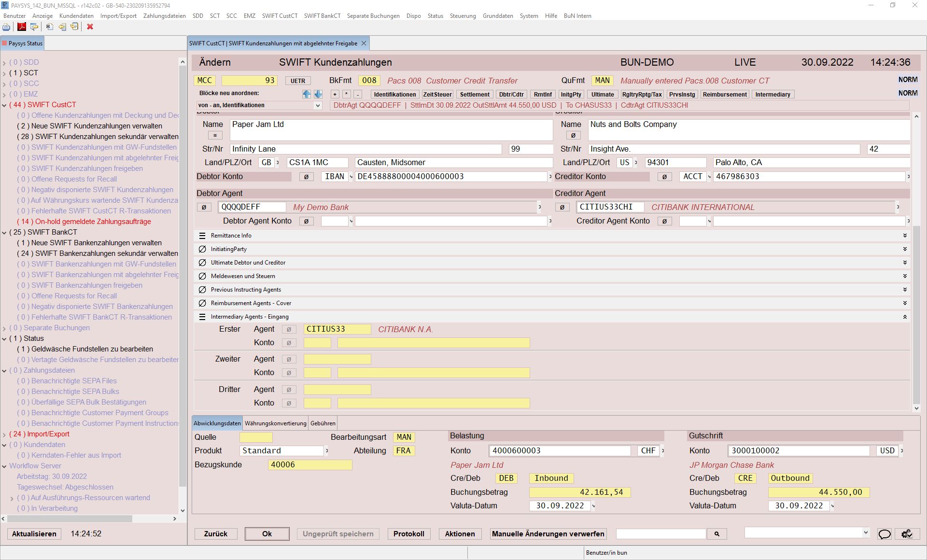Collapse the SWIFT CustCT tree node

pyautogui.click(x=4, y=105)
